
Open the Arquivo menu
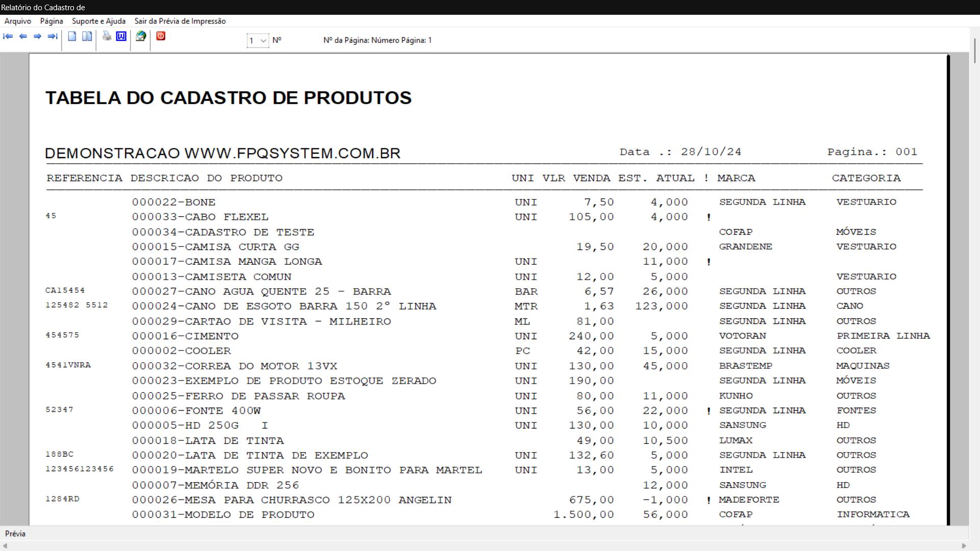point(18,21)
